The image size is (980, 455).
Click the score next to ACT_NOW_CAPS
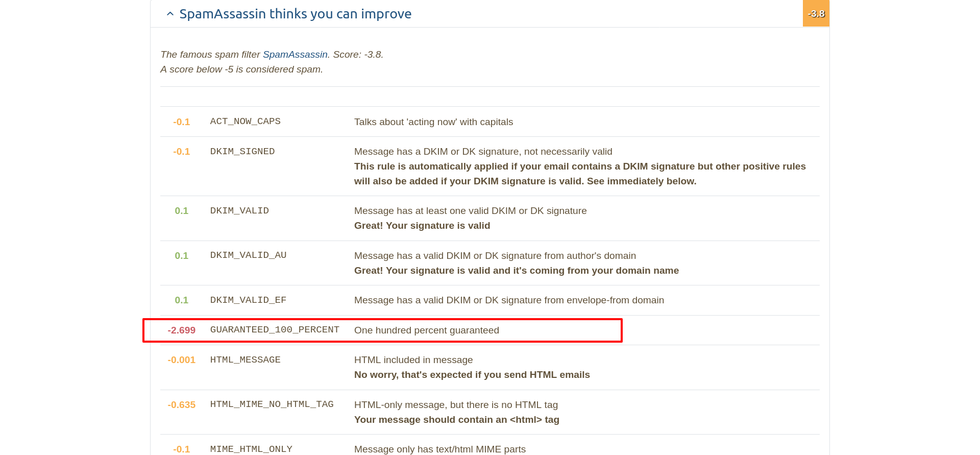tap(182, 122)
